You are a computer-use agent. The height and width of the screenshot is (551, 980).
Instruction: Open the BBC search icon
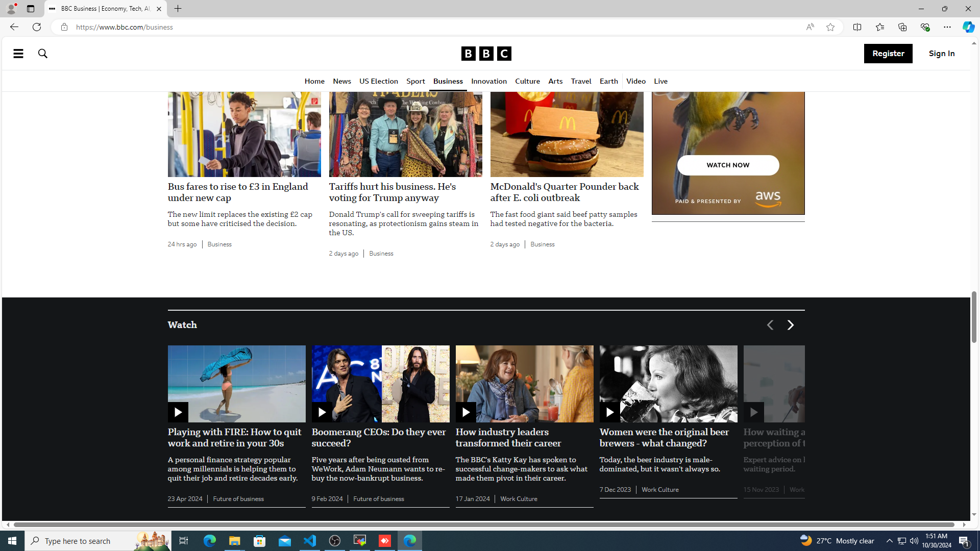coord(43,54)
